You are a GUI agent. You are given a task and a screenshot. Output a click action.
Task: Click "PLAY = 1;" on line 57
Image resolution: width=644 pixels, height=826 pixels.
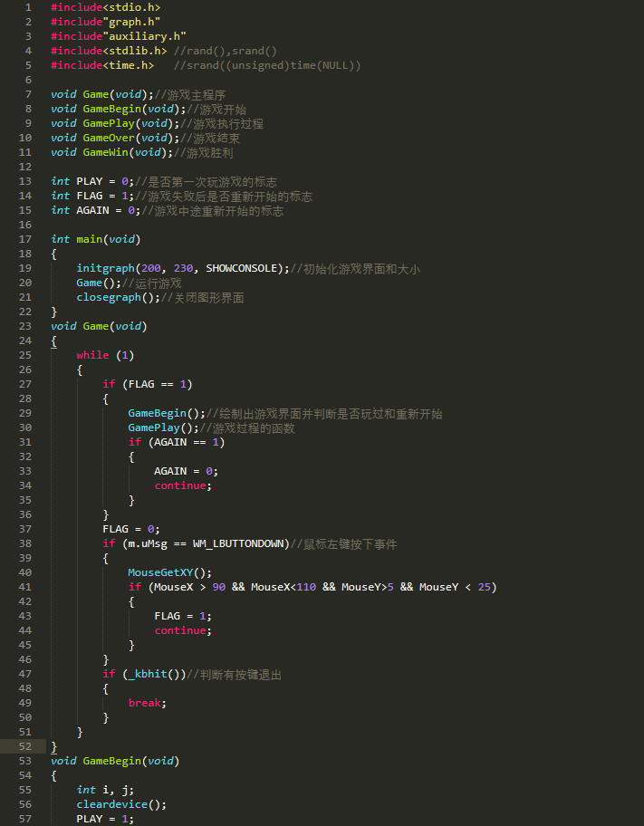point(105,819)
